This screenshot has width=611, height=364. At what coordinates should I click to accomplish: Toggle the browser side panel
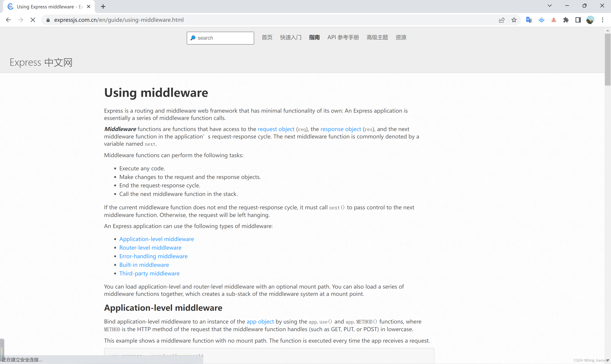[578, 20]
